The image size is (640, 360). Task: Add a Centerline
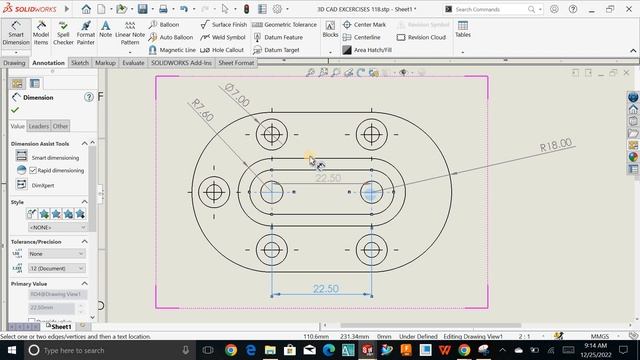(362, 37)
